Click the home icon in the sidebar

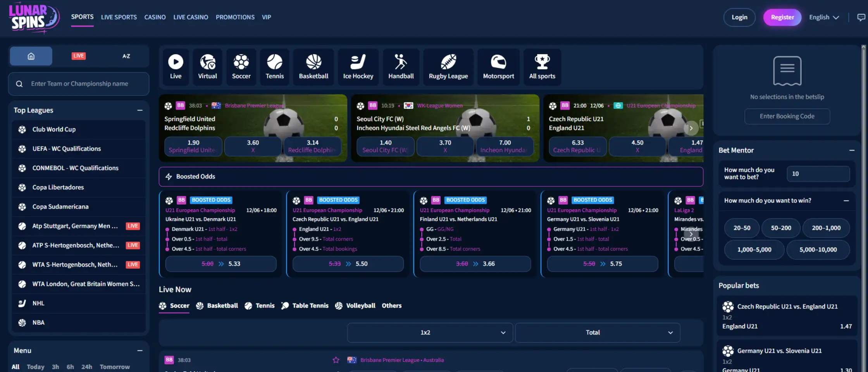(x=31, y=56)
